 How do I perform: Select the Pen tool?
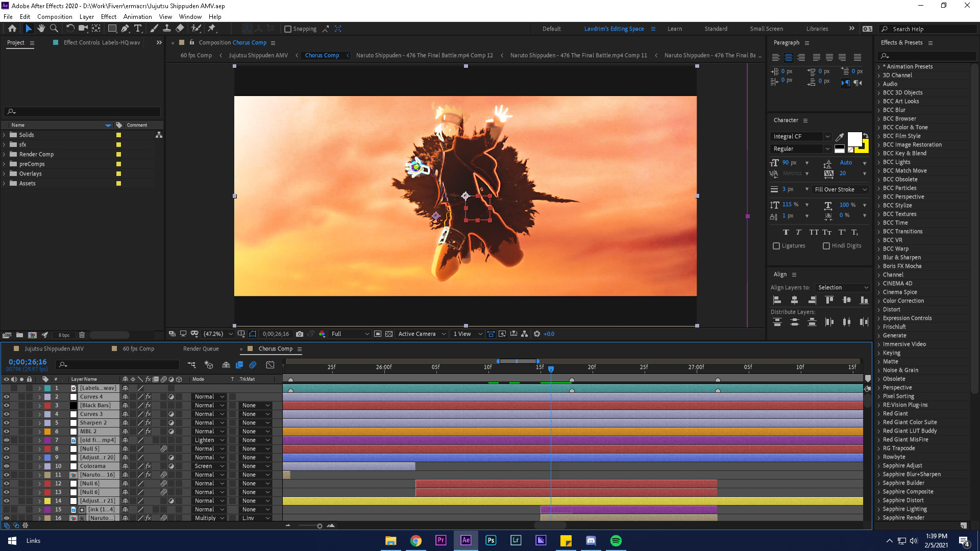(125, 29)
